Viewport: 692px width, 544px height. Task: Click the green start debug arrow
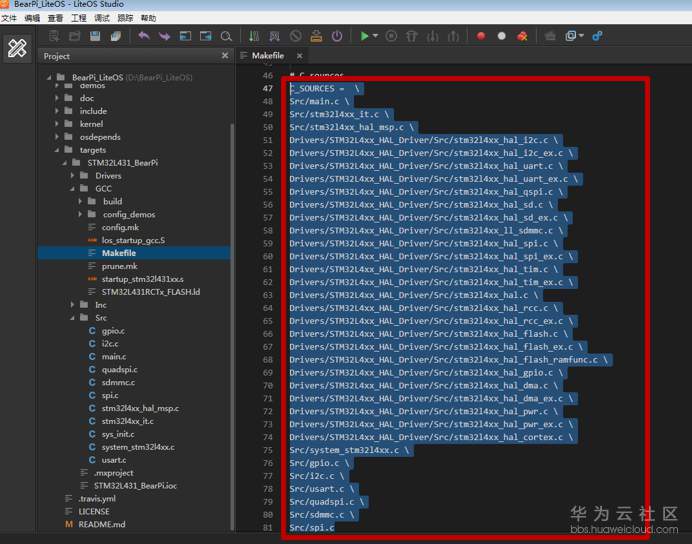pyautogui.click(x=364, y=36)
